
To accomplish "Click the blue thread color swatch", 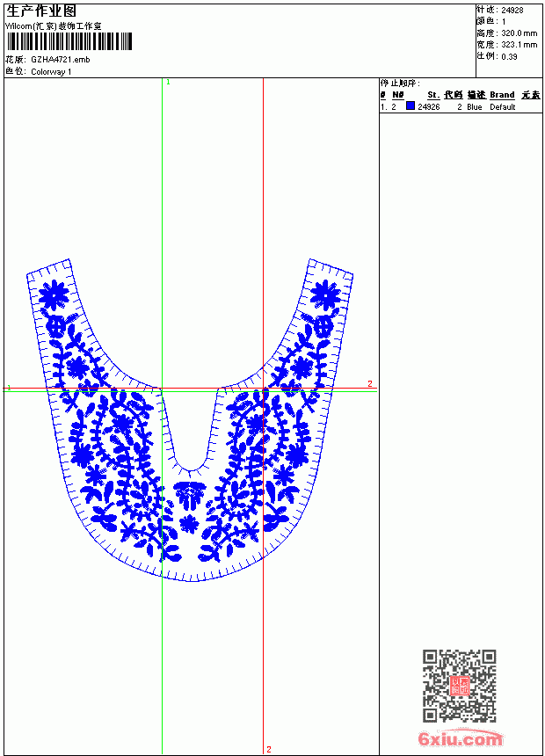I will point(411,106).
